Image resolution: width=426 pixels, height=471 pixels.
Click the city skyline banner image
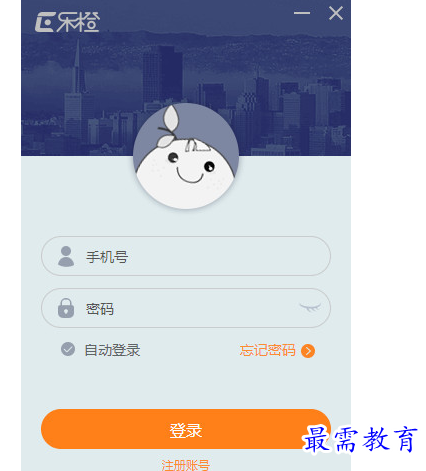pos(186,78)
